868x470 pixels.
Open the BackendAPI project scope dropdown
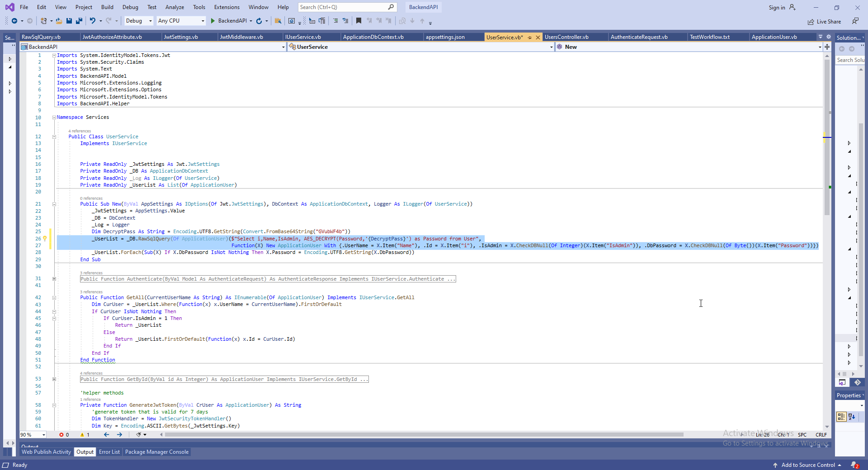click(153, 47)
